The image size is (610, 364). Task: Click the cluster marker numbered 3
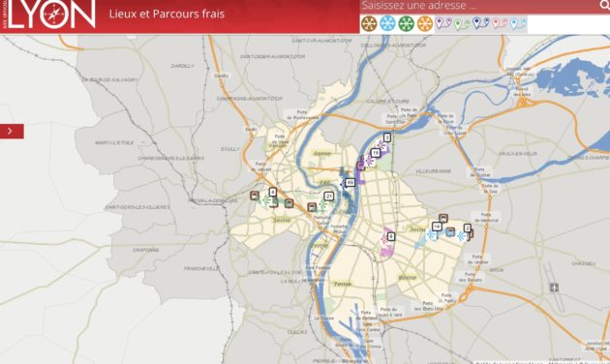[386, 137]
